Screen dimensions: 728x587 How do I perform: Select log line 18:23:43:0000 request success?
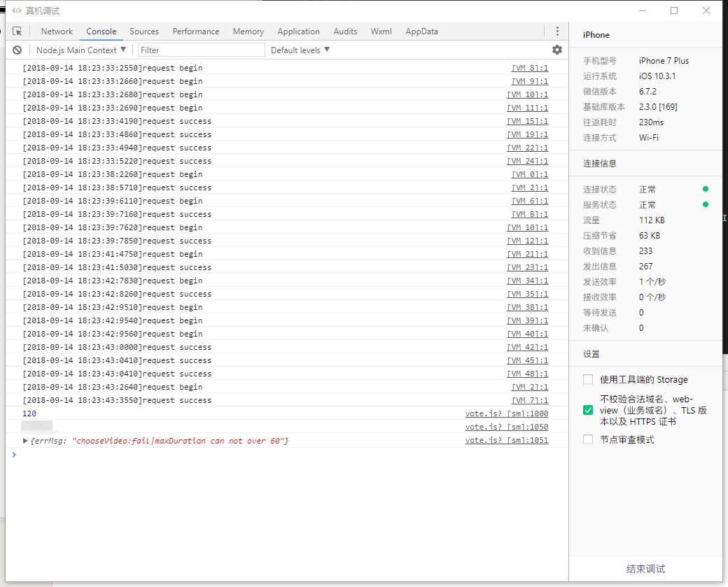117,347
